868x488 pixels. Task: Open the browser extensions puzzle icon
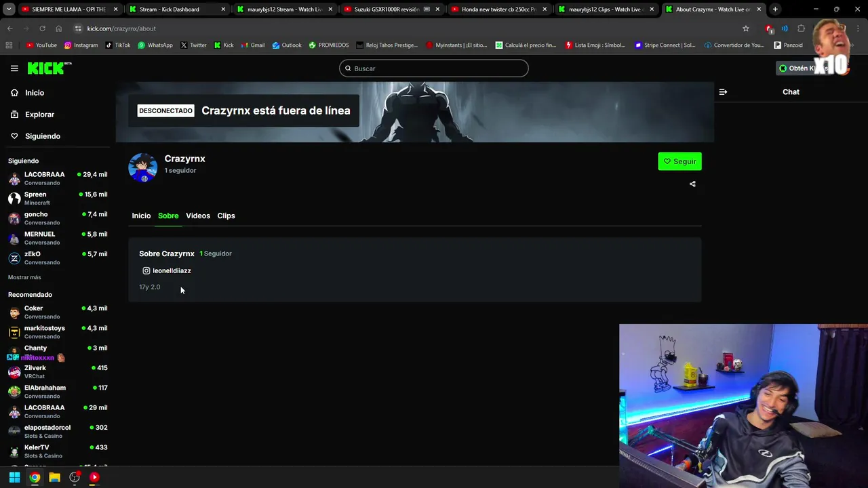tap(801, 28)
